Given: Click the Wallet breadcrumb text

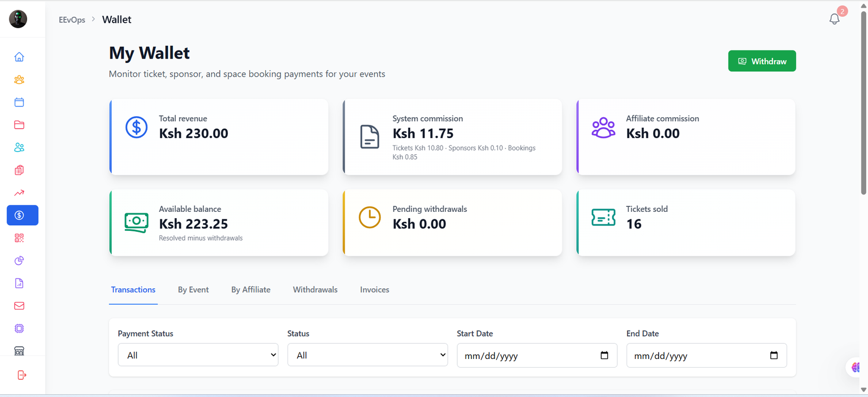Looking at the screenshot, I should [x=117, y=20].
